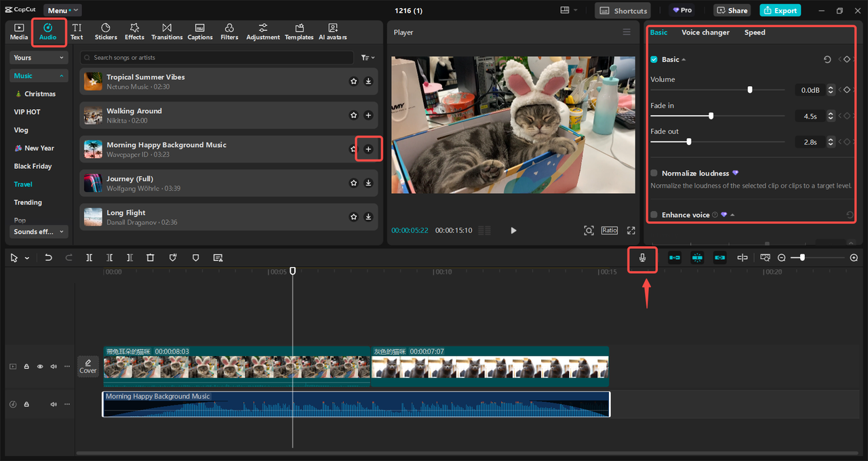Reset the Basic audio settings
The image size is (868, 461).
coord(827,60)
